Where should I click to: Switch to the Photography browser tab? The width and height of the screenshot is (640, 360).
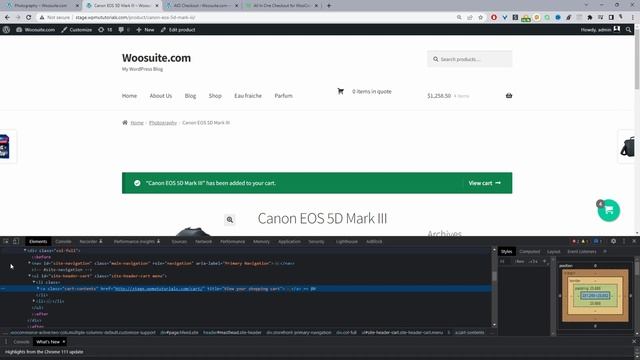(41, 6)
